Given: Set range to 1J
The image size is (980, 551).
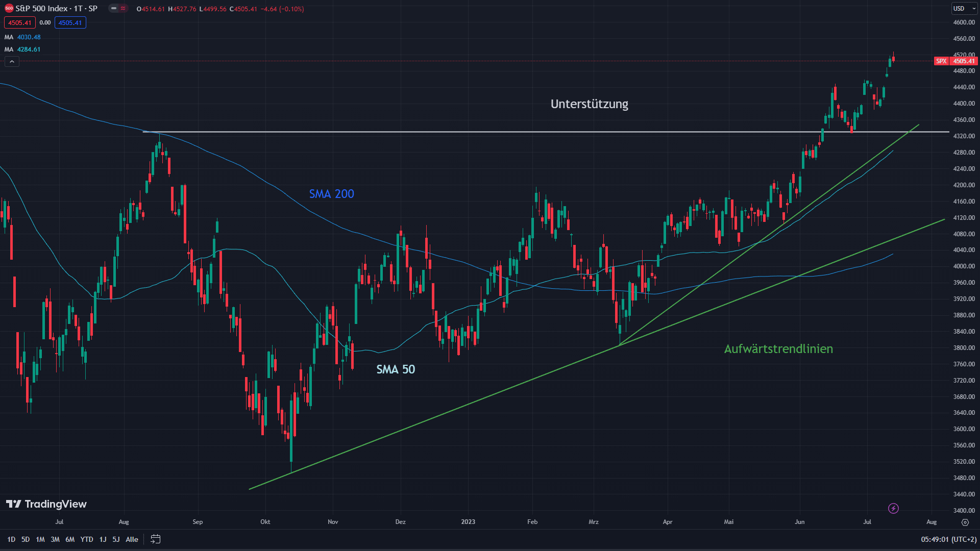Looking at the screenshot, I should [103, 539].
